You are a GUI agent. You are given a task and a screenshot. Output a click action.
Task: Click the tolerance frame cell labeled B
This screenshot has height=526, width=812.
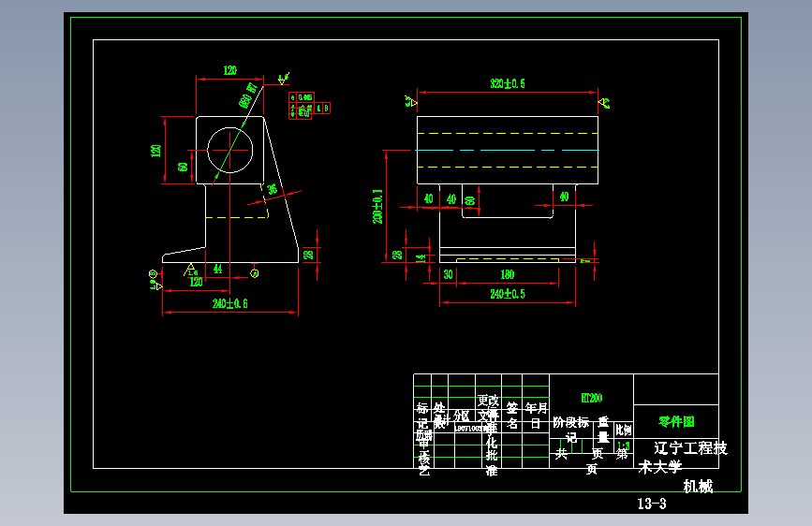pyautogui.click(x=326, y=109)
